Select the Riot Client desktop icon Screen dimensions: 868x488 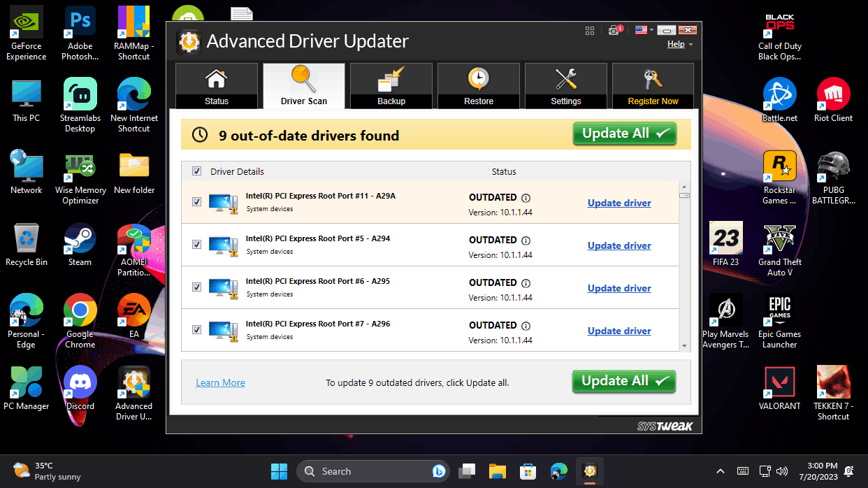pos(833,100)
